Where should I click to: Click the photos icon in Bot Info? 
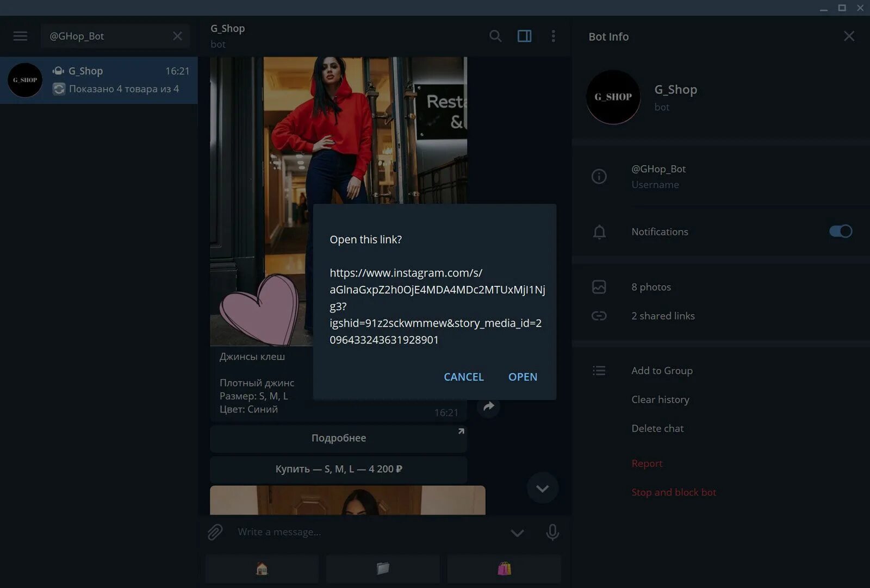(599, 287)
